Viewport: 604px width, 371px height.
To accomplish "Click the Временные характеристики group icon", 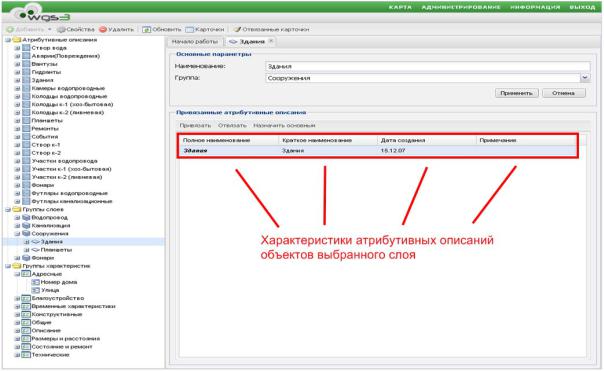I will click(x=26, y=307).
